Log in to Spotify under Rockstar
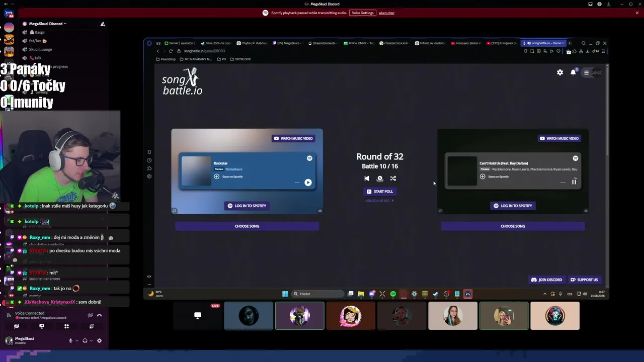 (247, 206)
